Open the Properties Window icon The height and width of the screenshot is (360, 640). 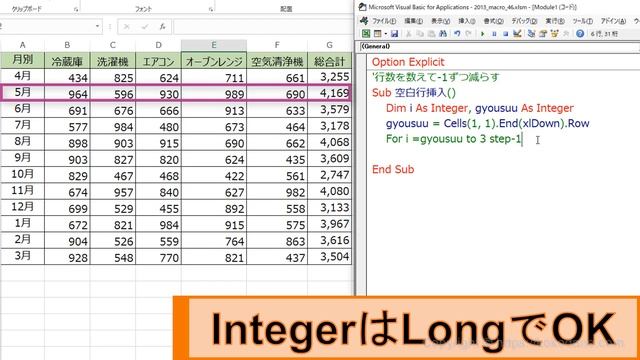[x=543, y=33]
